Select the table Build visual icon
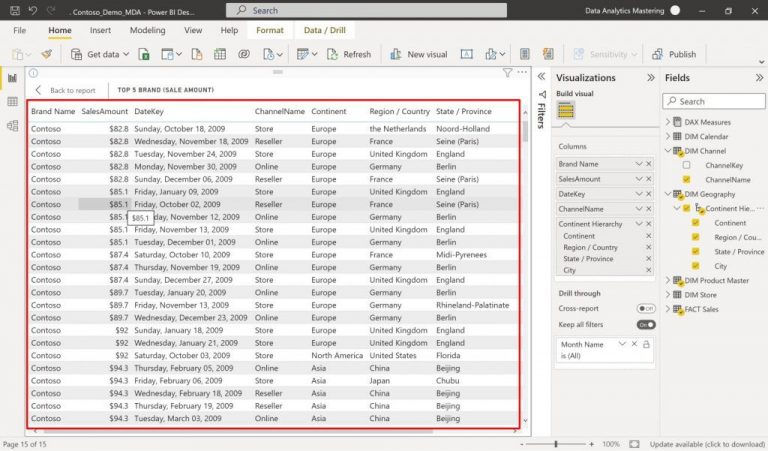 click(x=566, y=110)
